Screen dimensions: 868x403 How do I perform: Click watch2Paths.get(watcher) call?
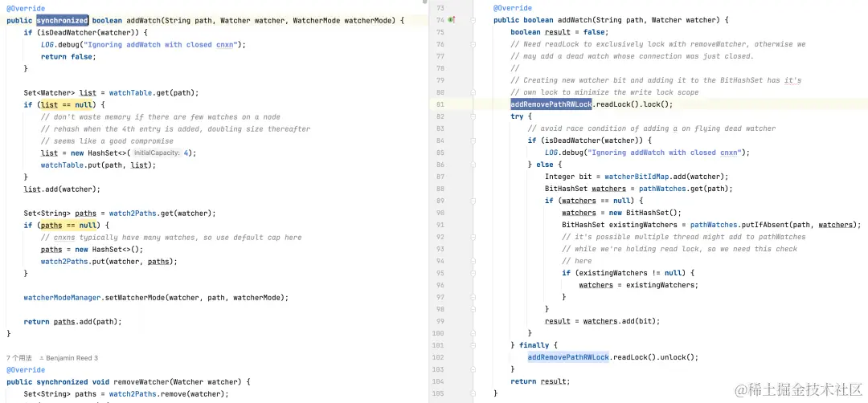[x=162, y=214]
